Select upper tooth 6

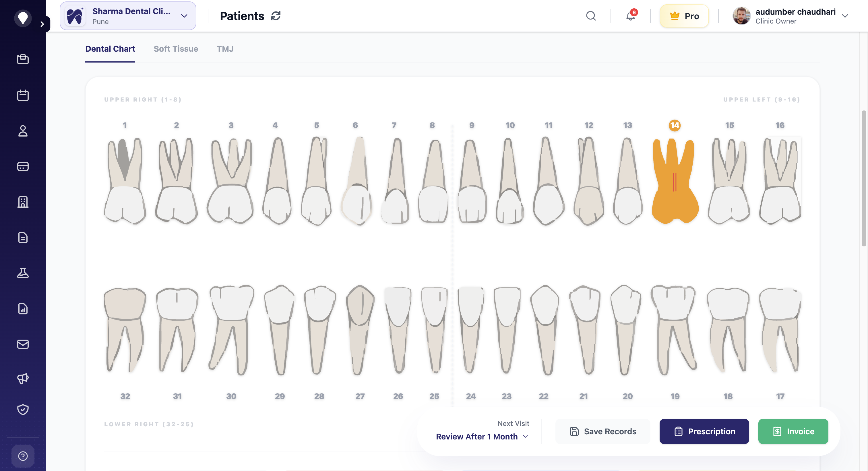pos(357,181)
